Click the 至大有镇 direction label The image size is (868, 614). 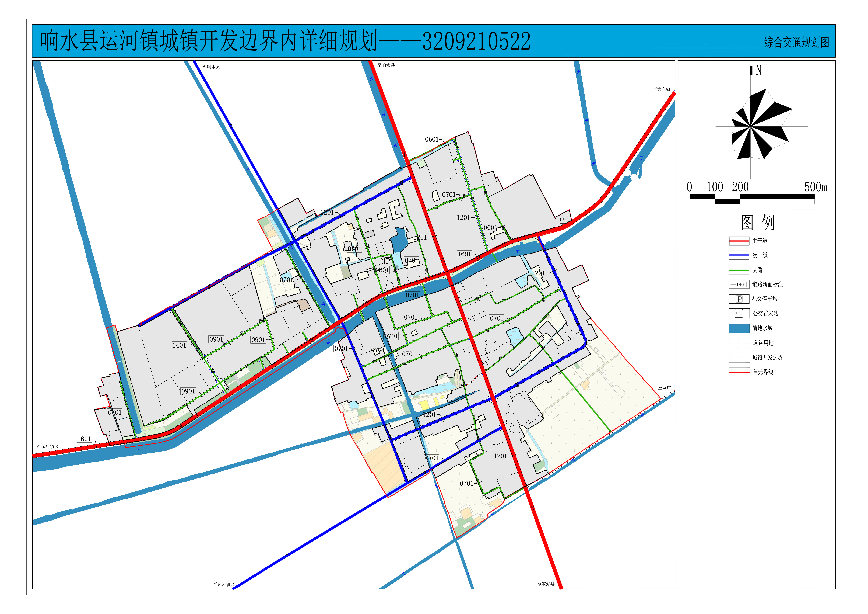pyautogui.click(x=661, y=90)
